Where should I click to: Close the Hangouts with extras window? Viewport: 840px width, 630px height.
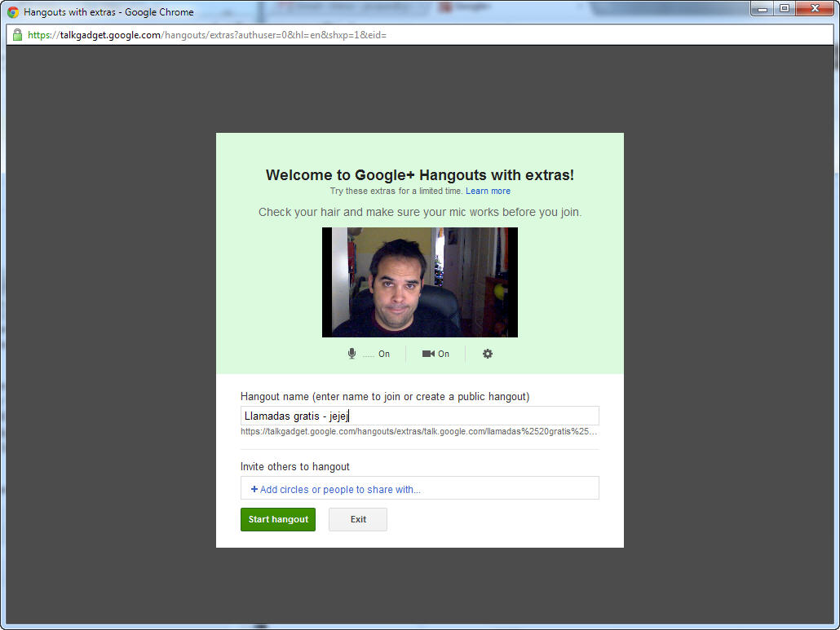815,9
